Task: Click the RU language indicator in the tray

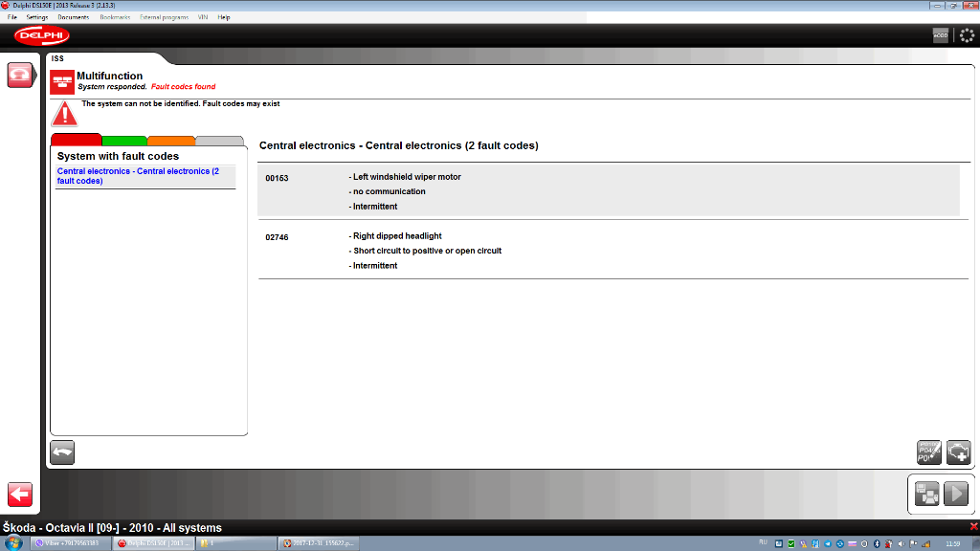Action: coord(763,542)
